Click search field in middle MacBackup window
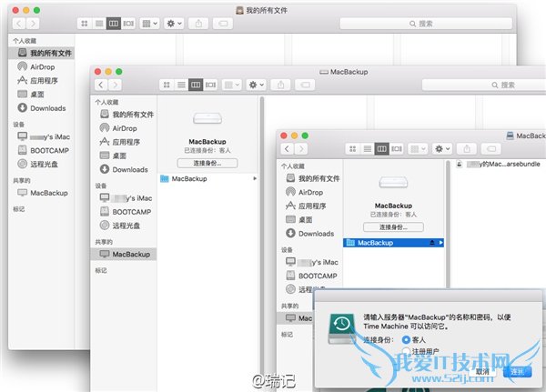This screenshot has width=546, height=392. tap(484, 85)
